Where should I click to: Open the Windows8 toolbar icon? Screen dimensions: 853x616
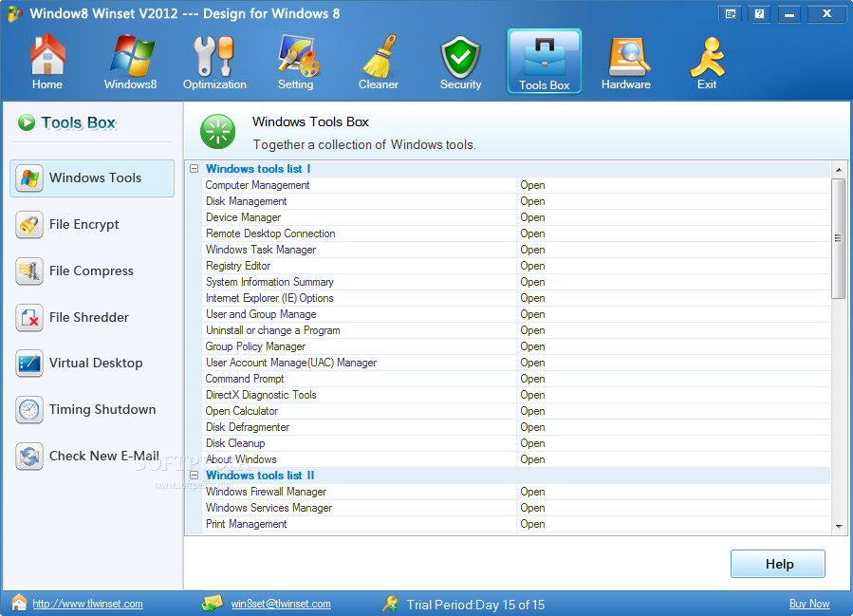point(132,55)
